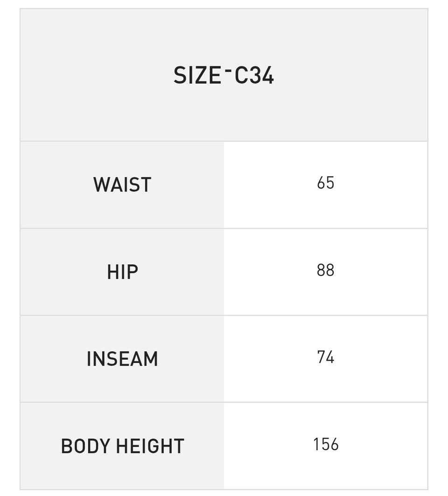Click the inseam value 74

tap(325, 357)
